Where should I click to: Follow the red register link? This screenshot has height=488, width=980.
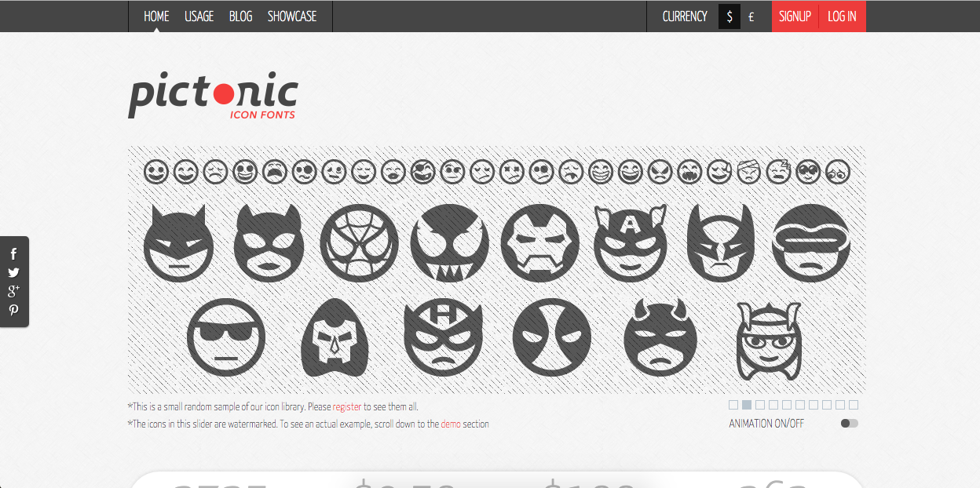[347, 407]
